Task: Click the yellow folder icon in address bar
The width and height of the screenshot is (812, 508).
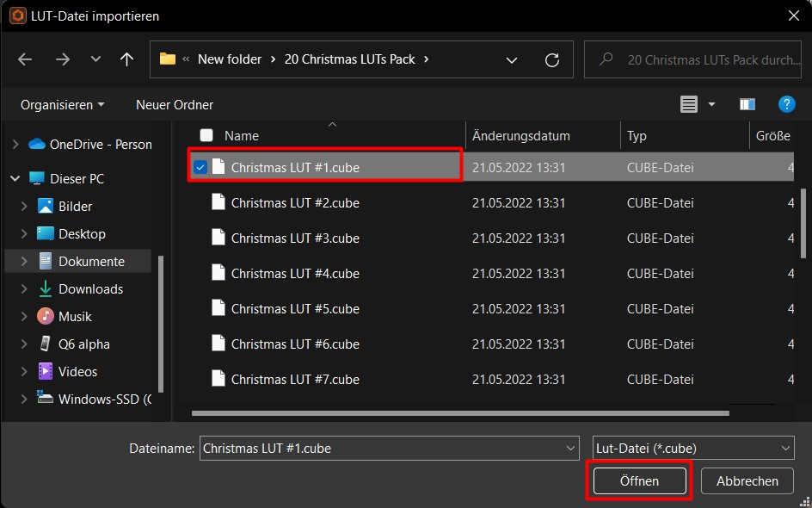Action: click(167, 59)
